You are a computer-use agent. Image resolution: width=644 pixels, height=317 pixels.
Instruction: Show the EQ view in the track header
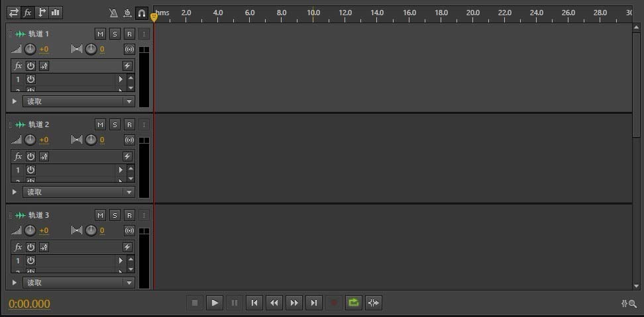pyautogui.click(x=56, y=12)
